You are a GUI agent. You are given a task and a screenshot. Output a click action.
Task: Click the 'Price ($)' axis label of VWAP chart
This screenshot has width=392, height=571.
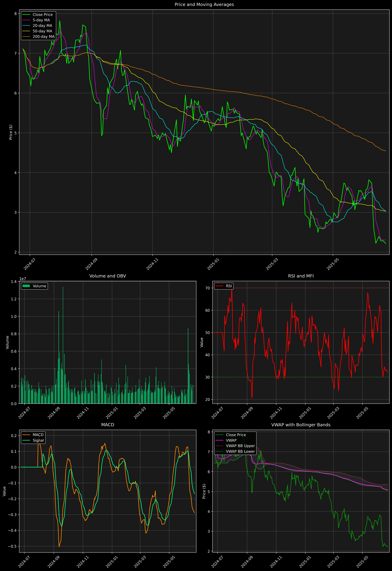(204, 491)
